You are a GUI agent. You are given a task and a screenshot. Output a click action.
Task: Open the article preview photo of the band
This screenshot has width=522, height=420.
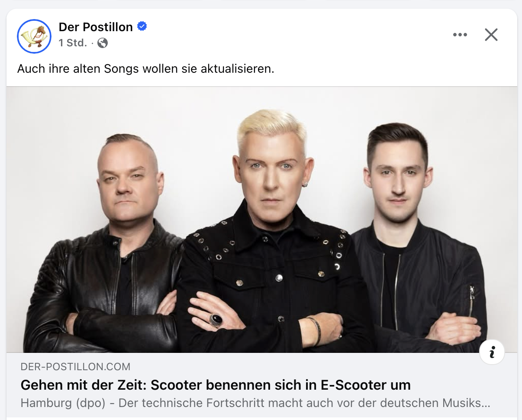[x=261, y=220]
